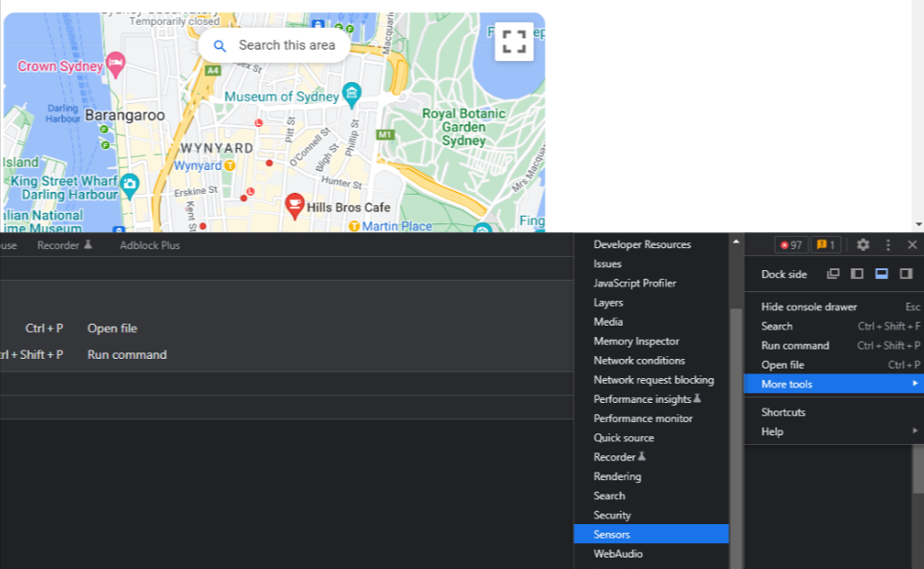Open the Adblock Plus panel tab
The image size is (924, 569).
click(150, 245)
